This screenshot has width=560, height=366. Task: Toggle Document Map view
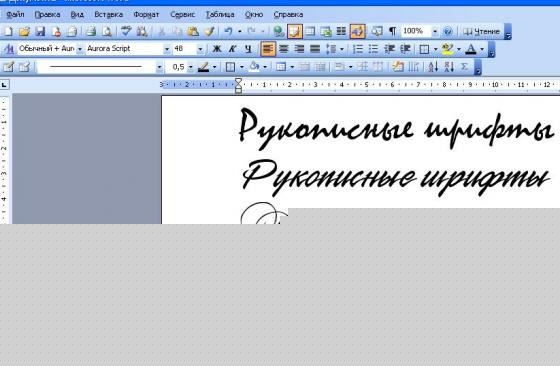(x=377, y=31)
